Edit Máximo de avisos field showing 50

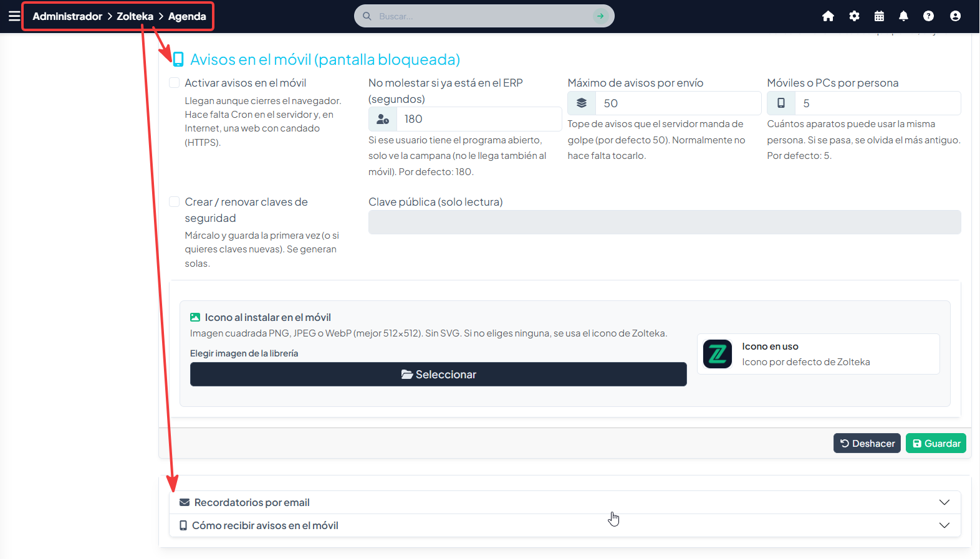(x=678, y=103)
